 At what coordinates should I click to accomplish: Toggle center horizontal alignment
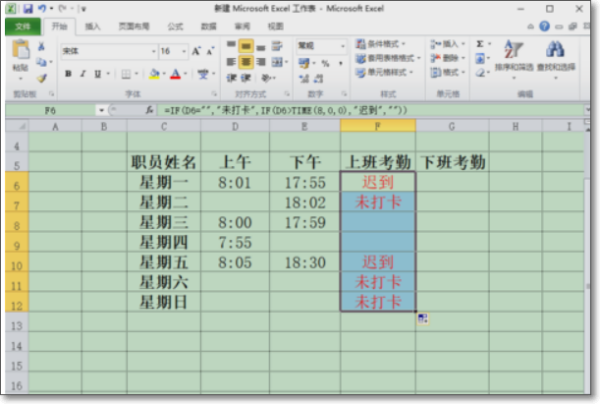245,60
